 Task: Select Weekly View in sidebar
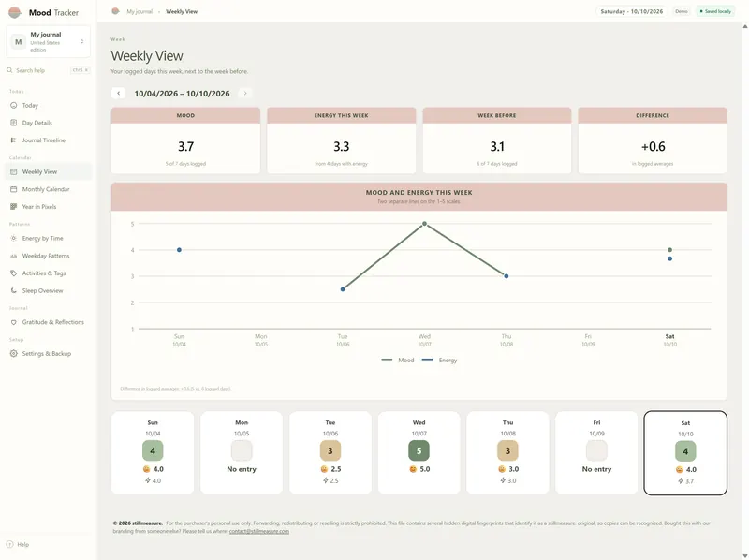[x=49, y=171]
